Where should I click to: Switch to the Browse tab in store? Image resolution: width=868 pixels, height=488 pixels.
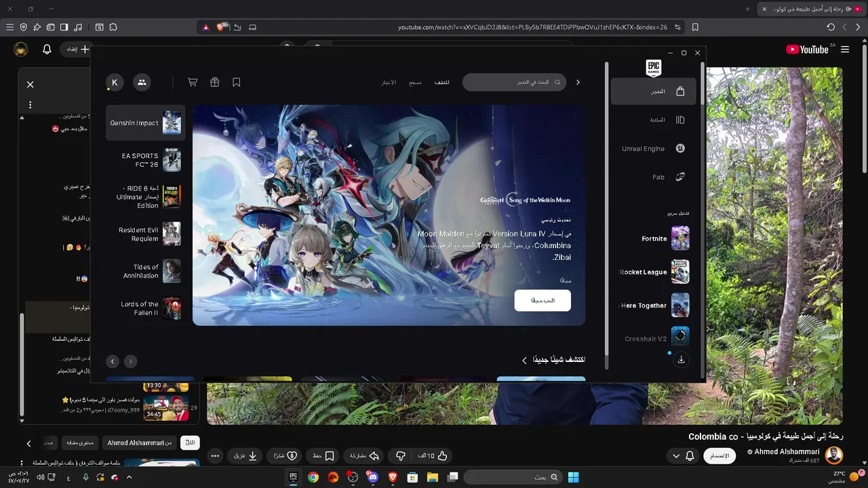[x=415, y=83]
